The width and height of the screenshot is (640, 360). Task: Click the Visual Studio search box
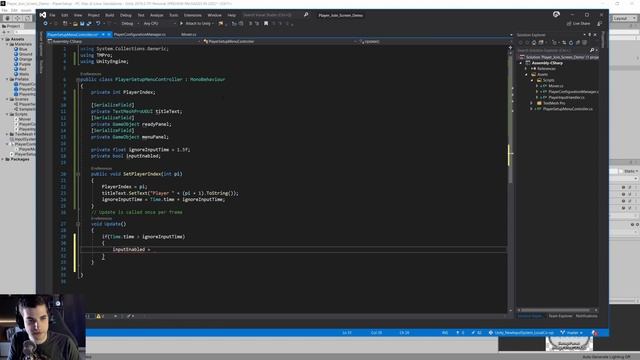point(271,15)
